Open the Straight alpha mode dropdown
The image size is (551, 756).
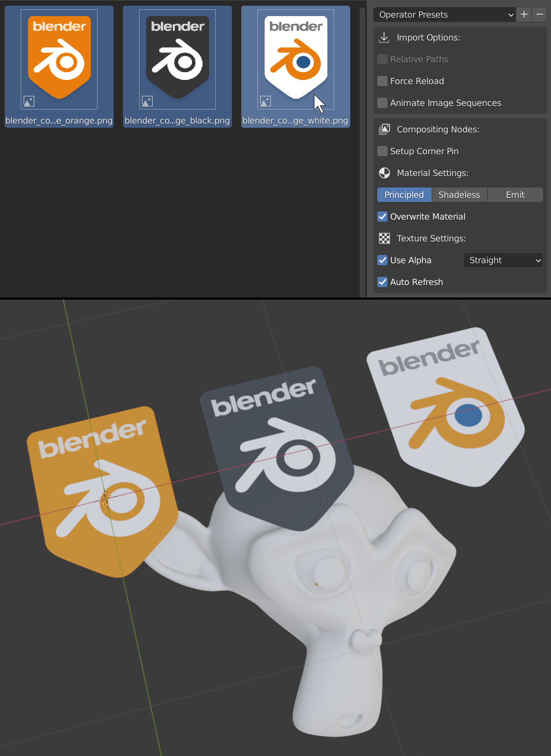click(503, 260)
